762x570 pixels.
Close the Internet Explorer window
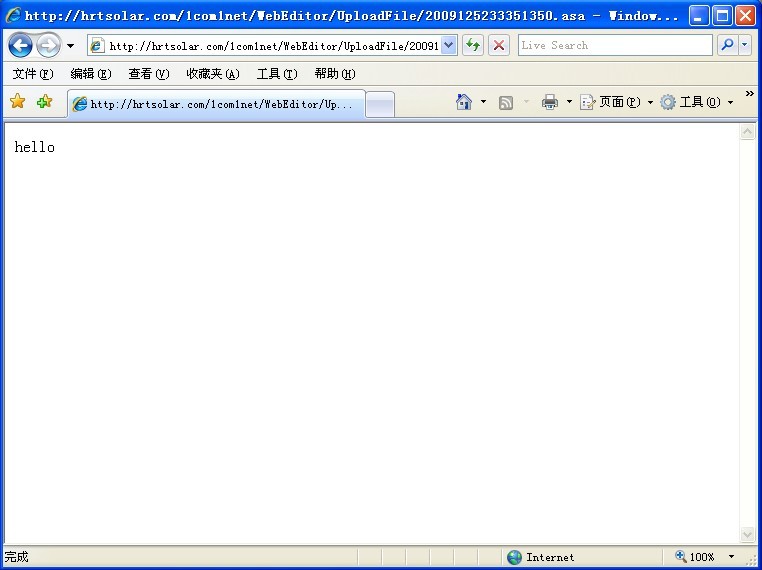click(x=745, y=16)
